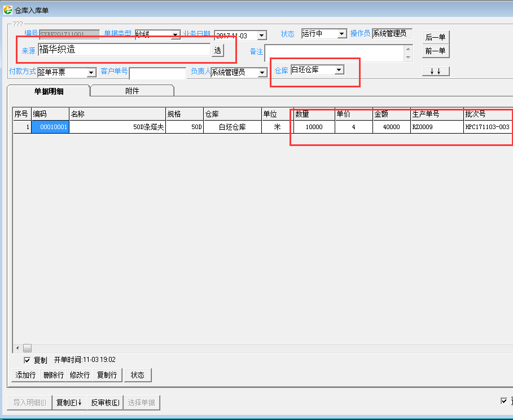Click the 操作员 field
The width and height of the screenshot is (513, 420).
(x=392, y=34)
